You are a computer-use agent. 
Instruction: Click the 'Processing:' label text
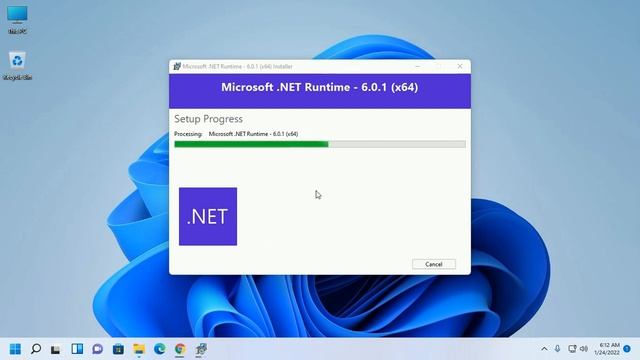point(188,134)
